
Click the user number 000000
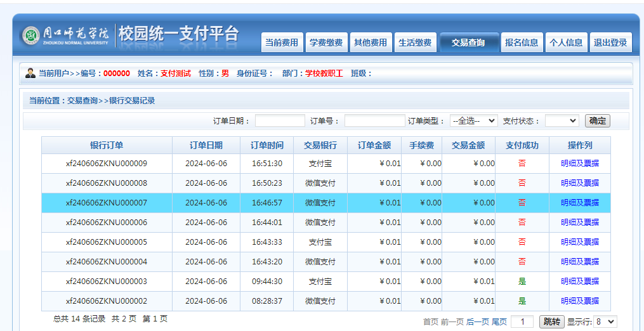coord(117,74)
